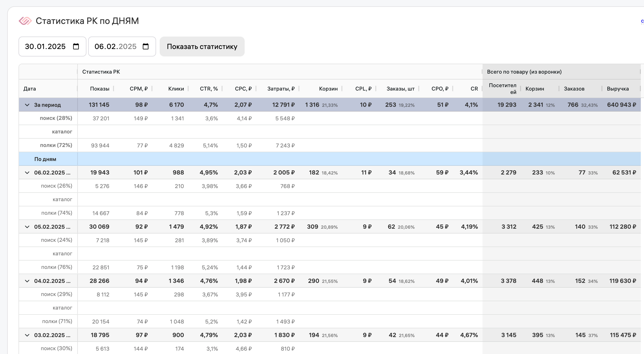The image size is (644, 354).
Task: Click Показать статистику button
Action: click(202, 47)
